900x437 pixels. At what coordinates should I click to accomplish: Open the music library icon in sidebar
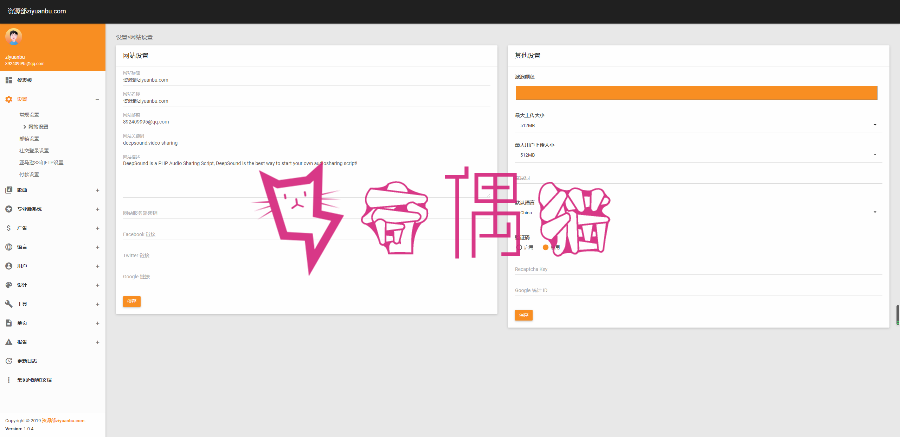click(9, 190)
